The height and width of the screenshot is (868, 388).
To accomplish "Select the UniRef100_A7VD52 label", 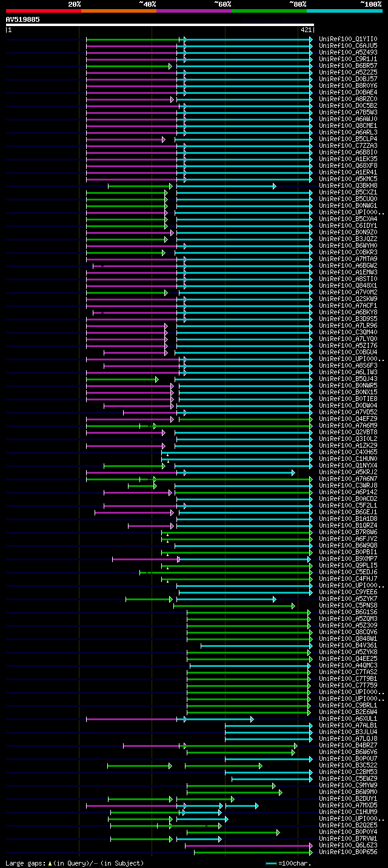I will tap(348, 412).
